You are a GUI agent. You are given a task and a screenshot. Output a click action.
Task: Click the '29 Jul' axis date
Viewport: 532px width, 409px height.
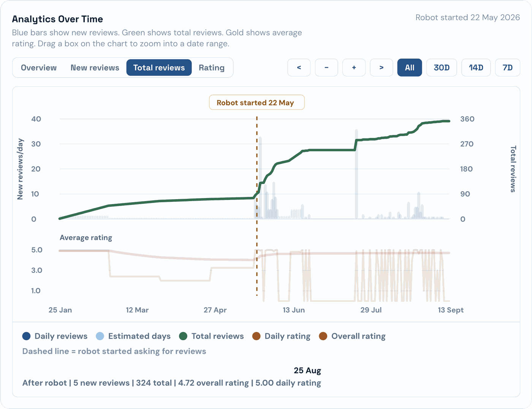371,310
